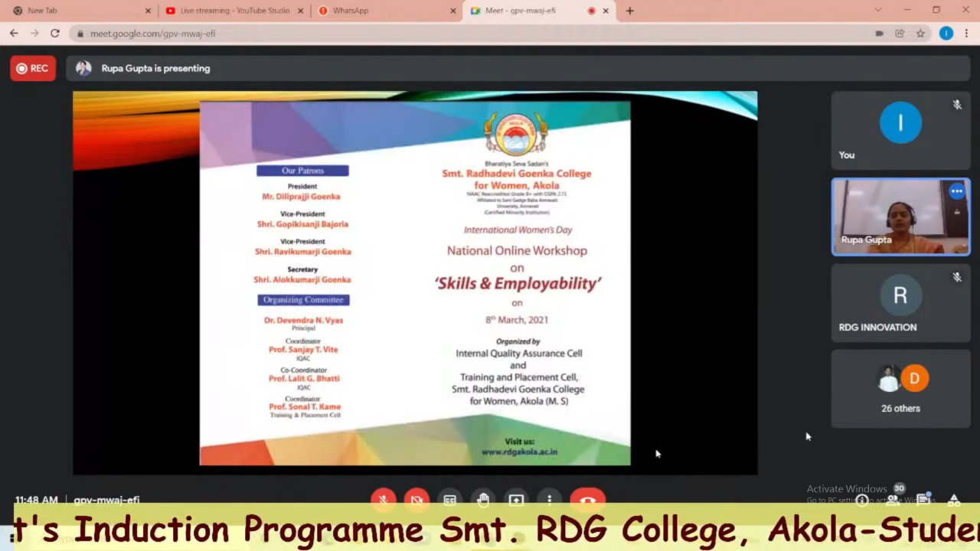
Task: Open the in-call chat panel
Action: (x=923, y=500)
